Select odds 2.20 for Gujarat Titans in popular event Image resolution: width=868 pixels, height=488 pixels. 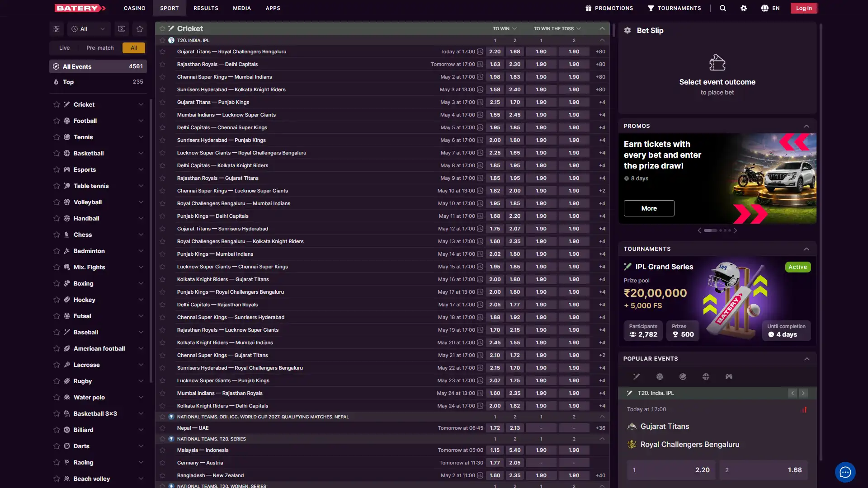pos(671,470)
